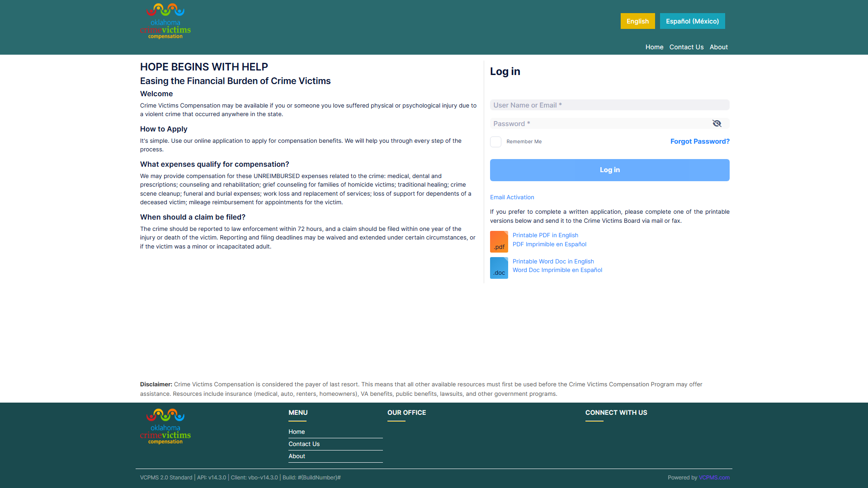Click the footer Crime Victims Compensation logo
The width and height of the screenshot is (868, 488).
coord(165,425)
